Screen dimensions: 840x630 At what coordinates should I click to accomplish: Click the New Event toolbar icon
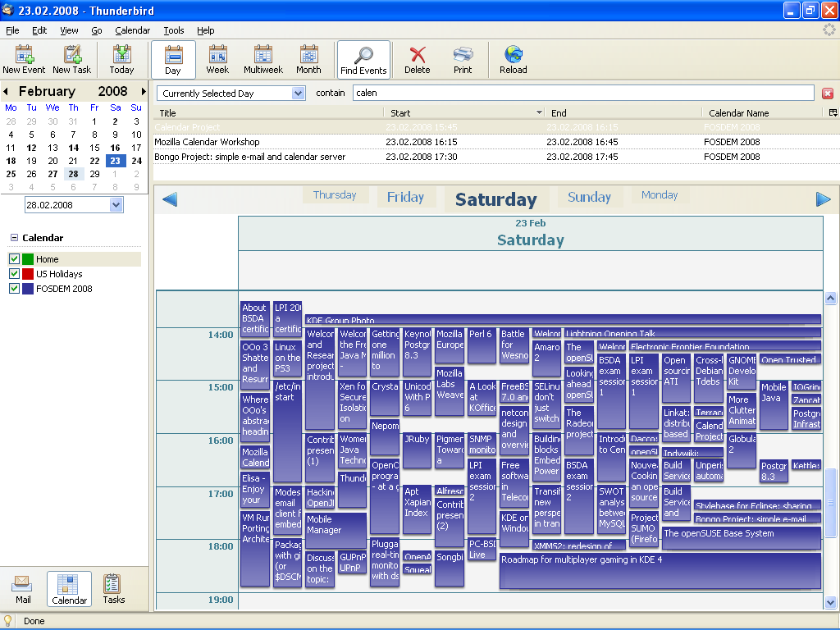[24, 60]
